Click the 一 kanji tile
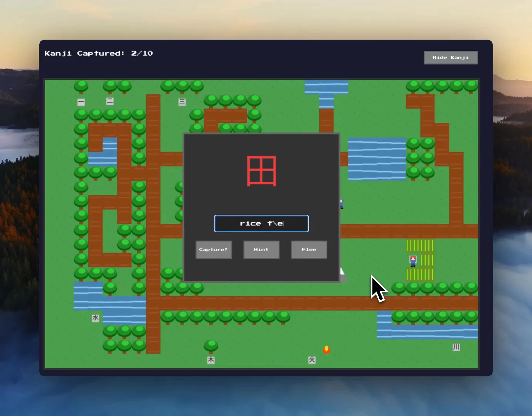The height and width of the screenshot is (416, 532). (81, 102)
